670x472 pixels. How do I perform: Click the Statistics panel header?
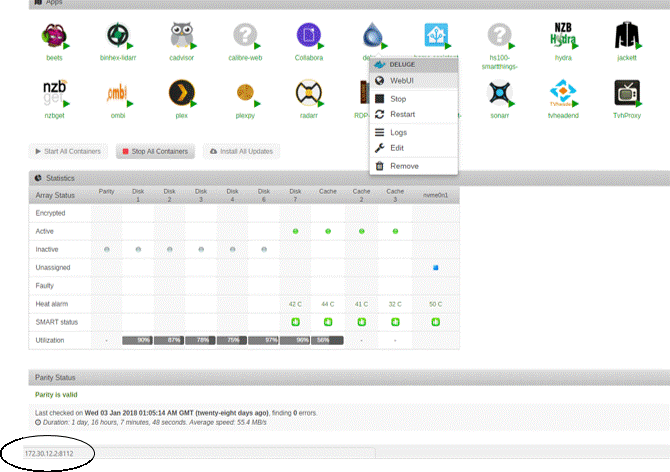tap(349, 178)
